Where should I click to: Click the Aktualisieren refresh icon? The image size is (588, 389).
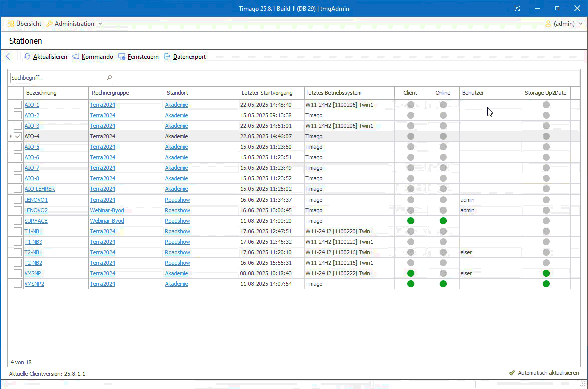27,57
